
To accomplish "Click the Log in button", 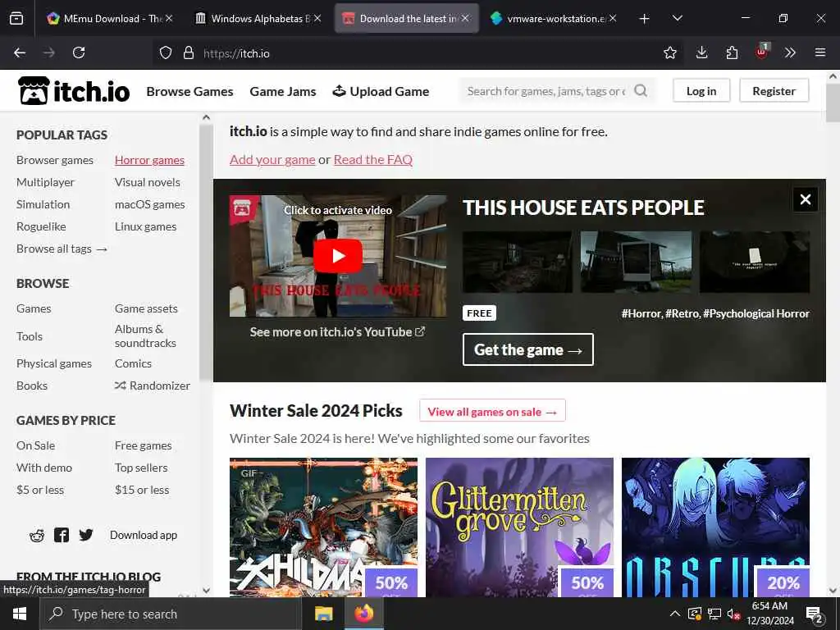I will pos(701,91).
